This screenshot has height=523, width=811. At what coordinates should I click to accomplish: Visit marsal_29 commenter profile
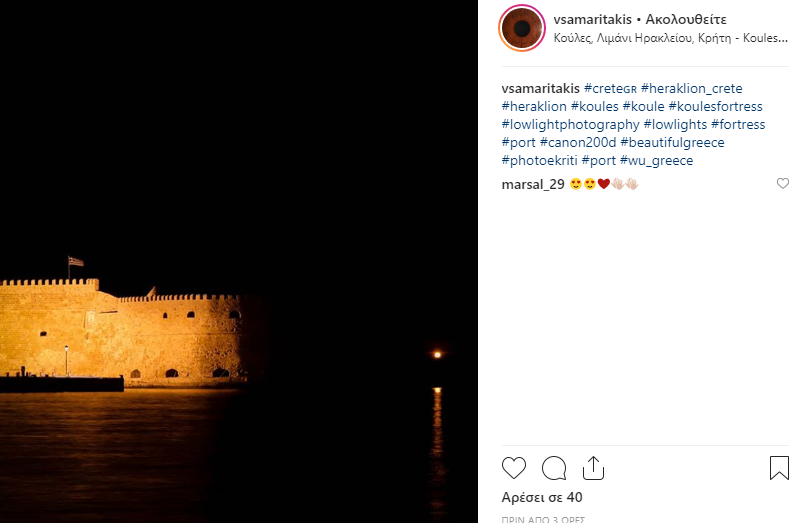533,184
